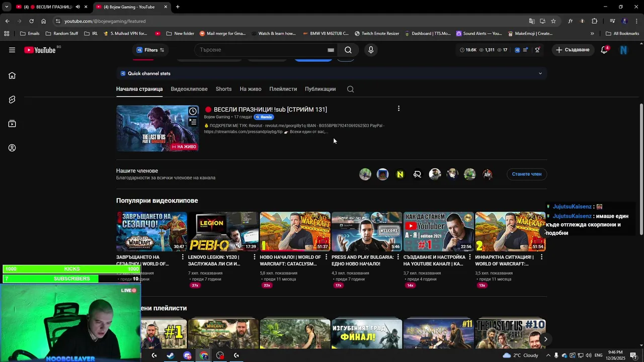The image size is (644, 362).
Task: Open Steam from the taskbar
Action: tap(171, 355)
